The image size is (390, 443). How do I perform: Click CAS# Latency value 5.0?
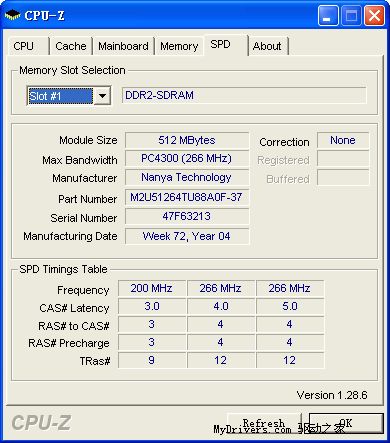point(290,306)
